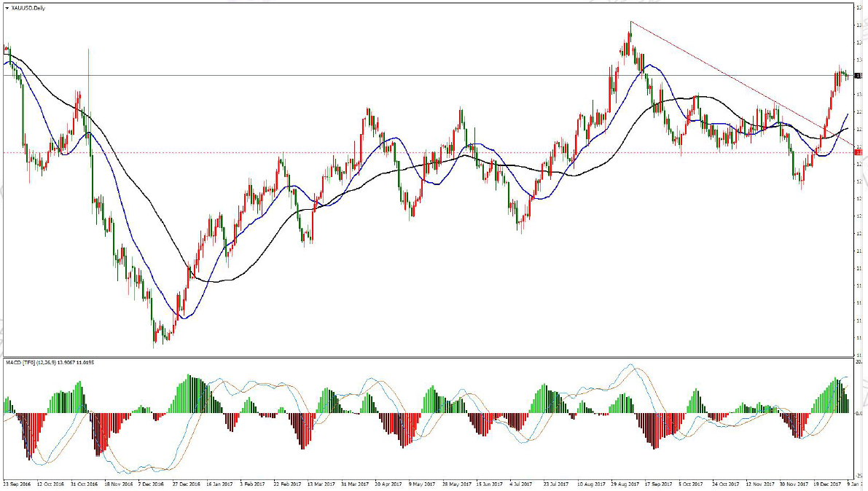Viewport: 868px width, 491px height.
Task: Click the 29 Aug 2017 date label
Action: [x=625, y=484]
